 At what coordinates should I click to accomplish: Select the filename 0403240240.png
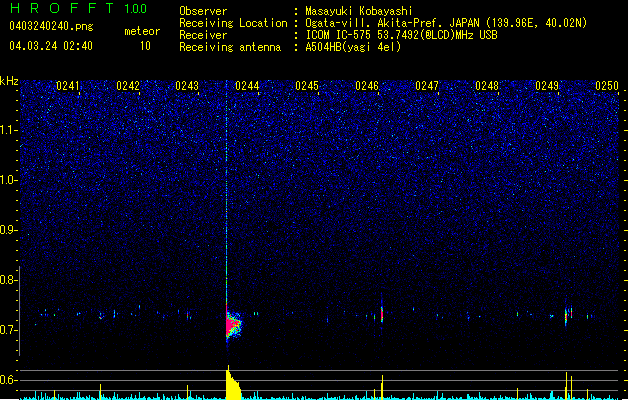(51, 26)
